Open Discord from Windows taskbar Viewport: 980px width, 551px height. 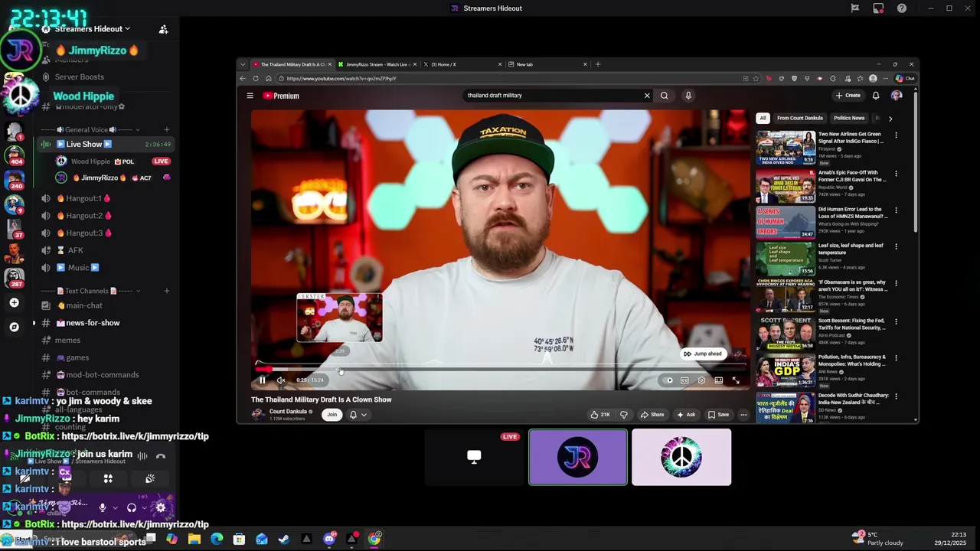[x=329, y=539]
